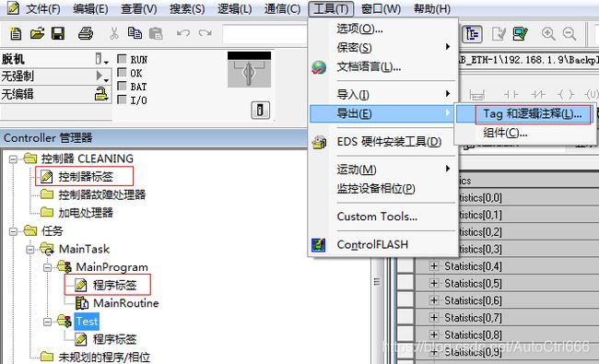
Task: Collapse the 任务 tree node
Action: (13, 231)
